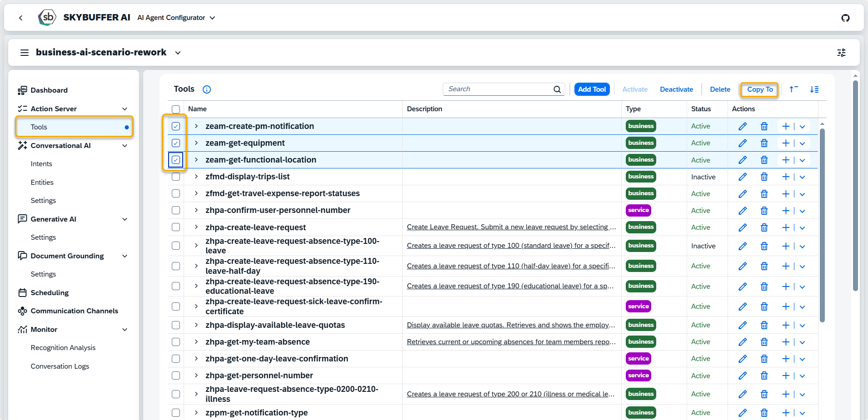This screenshot has height=420, width=868.
Task: Click the info icon next to Tools
Action: 207,89
